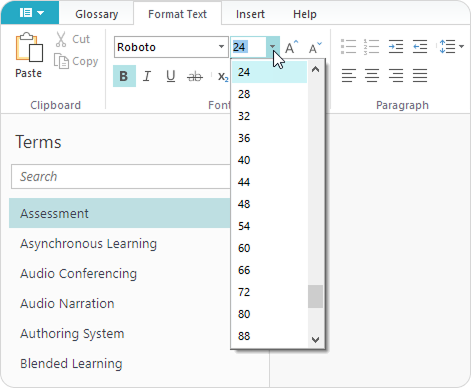Justify the paragraph text
The width and height of the screenshot is (471, 388).
click(x=420, y=75)
